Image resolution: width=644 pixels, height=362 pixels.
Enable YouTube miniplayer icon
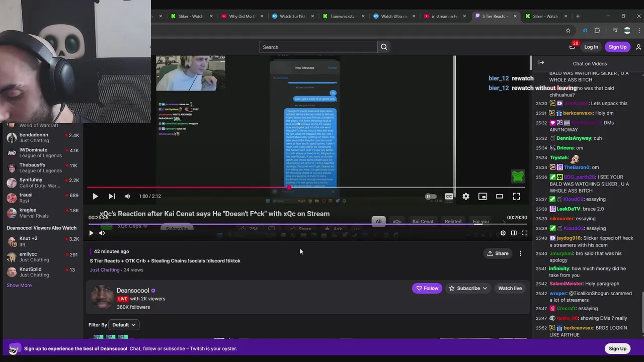tap(482, 196)
